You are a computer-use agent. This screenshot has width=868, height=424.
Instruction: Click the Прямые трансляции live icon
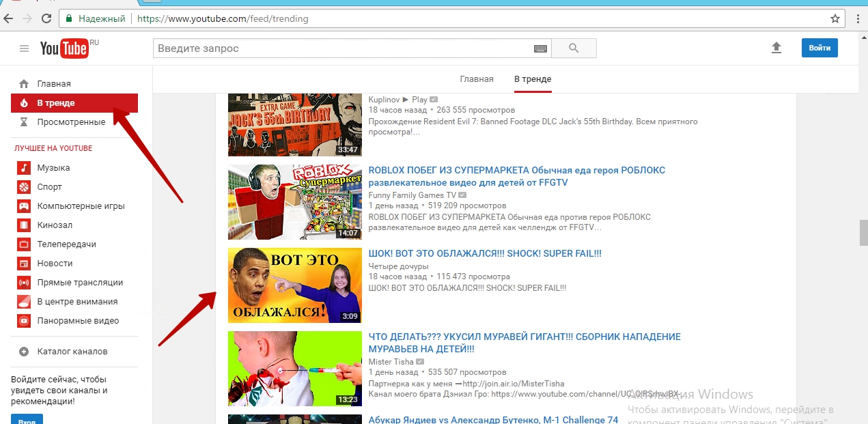(24, 283)
